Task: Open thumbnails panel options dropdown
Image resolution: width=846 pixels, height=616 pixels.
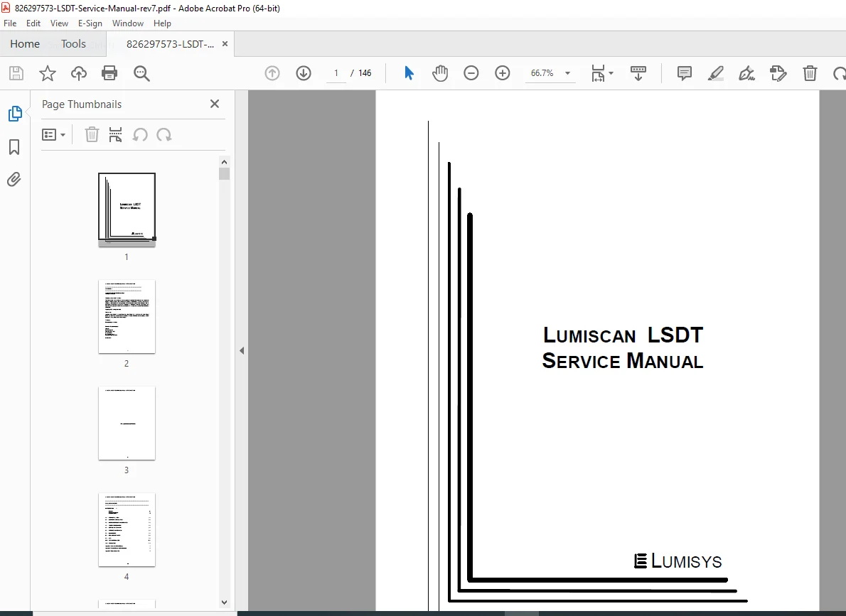Action: pos(53,134)
